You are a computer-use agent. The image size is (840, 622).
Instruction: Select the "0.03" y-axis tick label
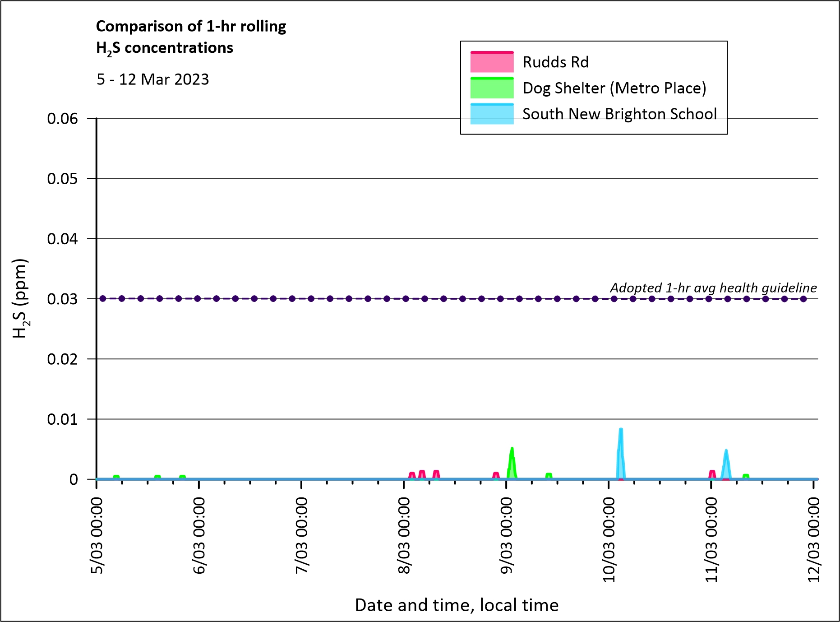pos(62,299)
